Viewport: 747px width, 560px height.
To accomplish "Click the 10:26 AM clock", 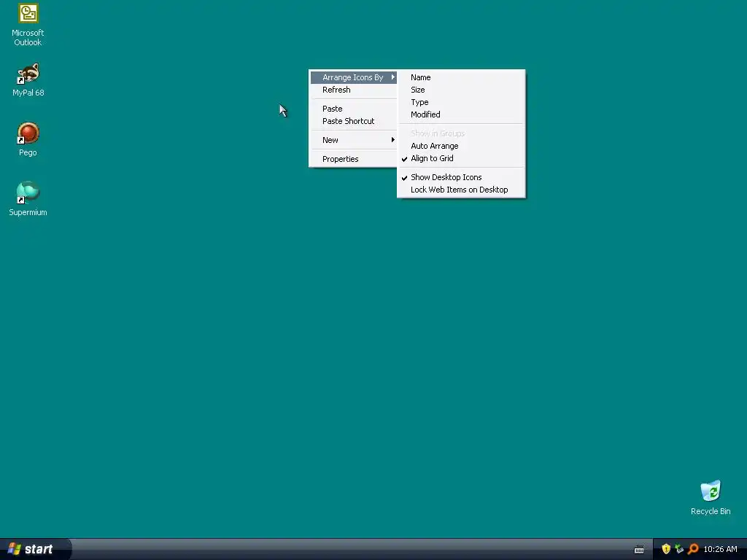I will pyautogui.click(x=720, y=549).
